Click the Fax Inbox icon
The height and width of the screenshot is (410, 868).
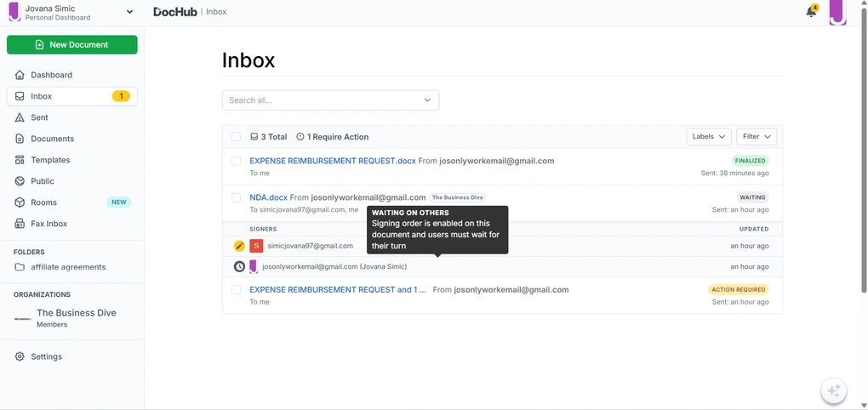20,224
